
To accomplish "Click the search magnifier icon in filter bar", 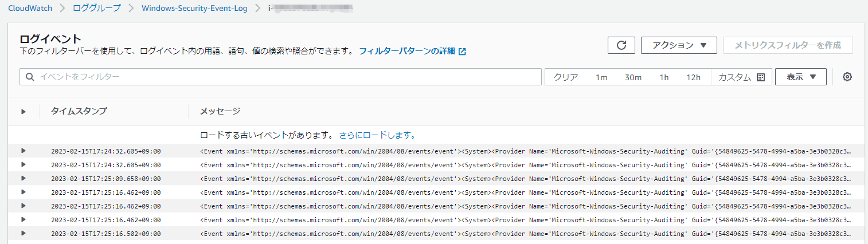I will pyautogui.click(x=30, y=77).
